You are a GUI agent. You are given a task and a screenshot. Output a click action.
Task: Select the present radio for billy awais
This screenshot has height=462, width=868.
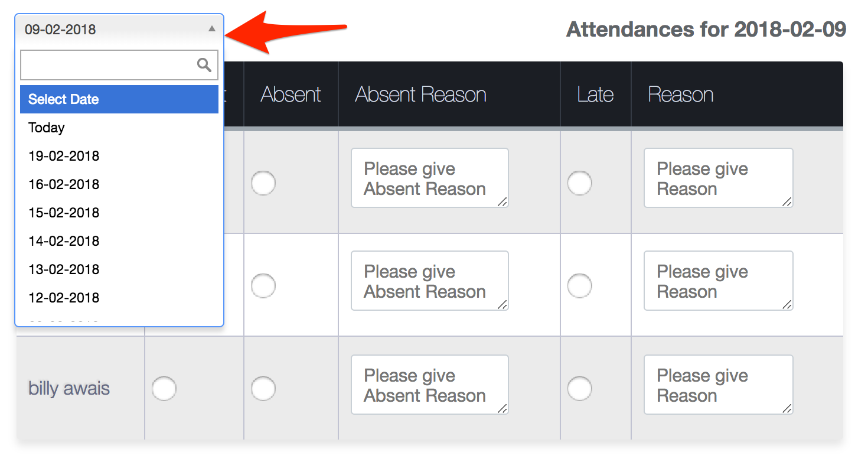[x=164, y=389]
